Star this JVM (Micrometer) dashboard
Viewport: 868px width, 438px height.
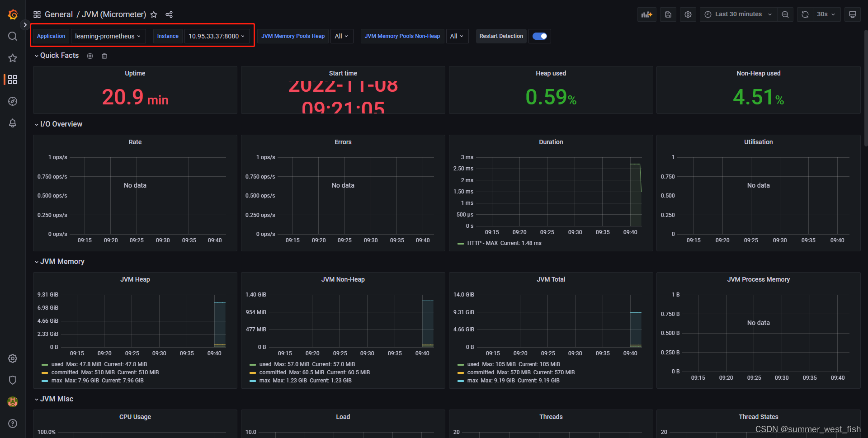[x=154, y=14]
